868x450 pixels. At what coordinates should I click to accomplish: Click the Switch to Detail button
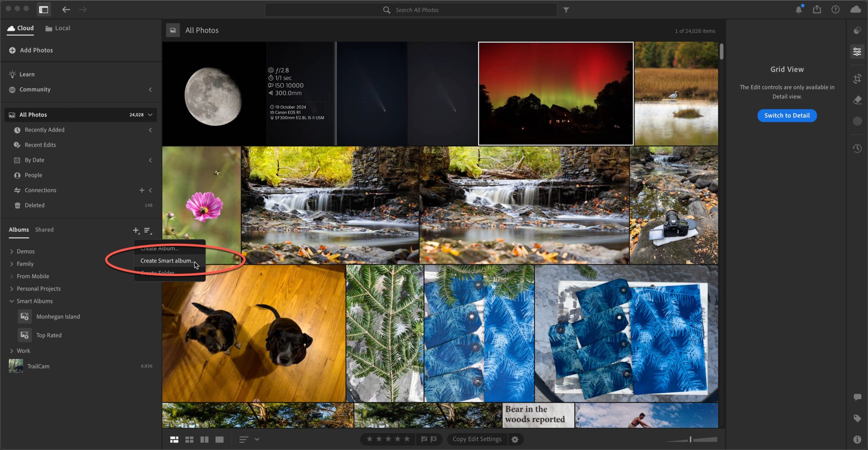point(786,115)
